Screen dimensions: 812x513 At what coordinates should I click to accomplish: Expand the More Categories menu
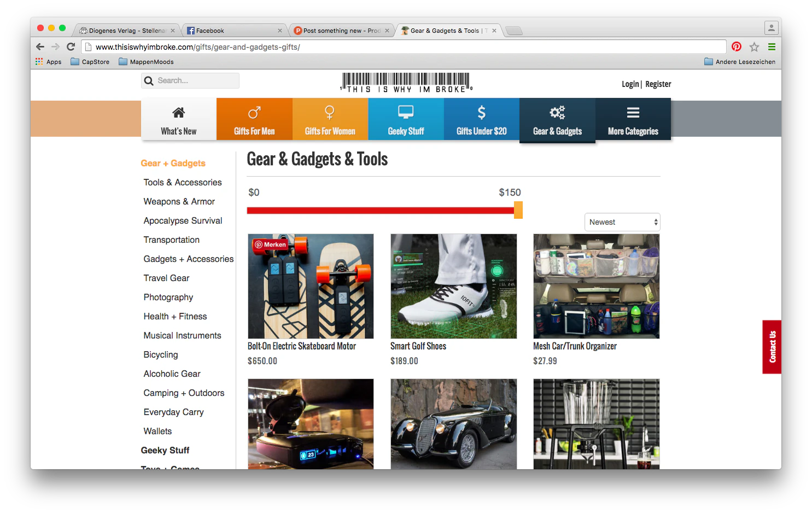[x=633, y=119]
